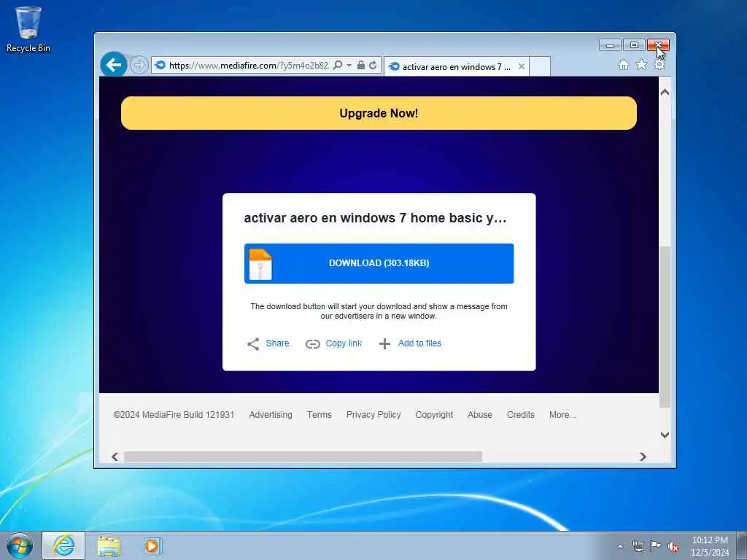
Task: Open the Action Center flag icon
Action: tap(656, 547)
